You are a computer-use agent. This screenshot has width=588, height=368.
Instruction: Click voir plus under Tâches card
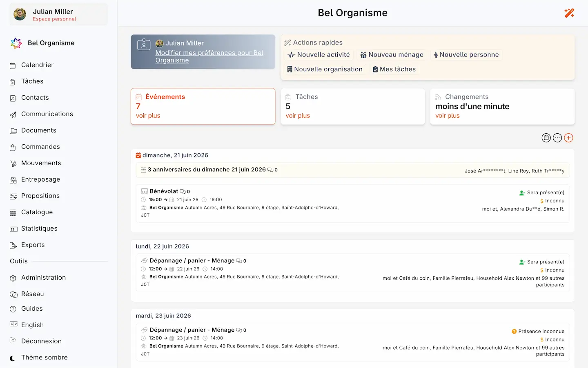298,116
